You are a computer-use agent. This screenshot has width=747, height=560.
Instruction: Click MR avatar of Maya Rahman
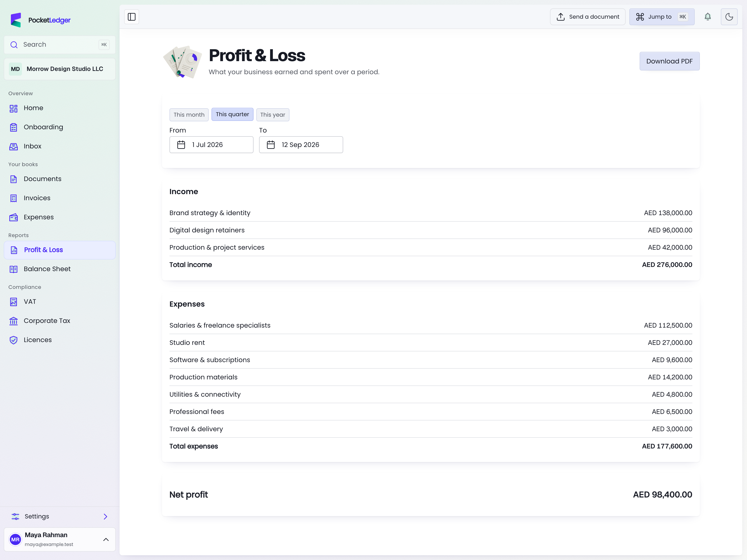click(x=16, y=539)
